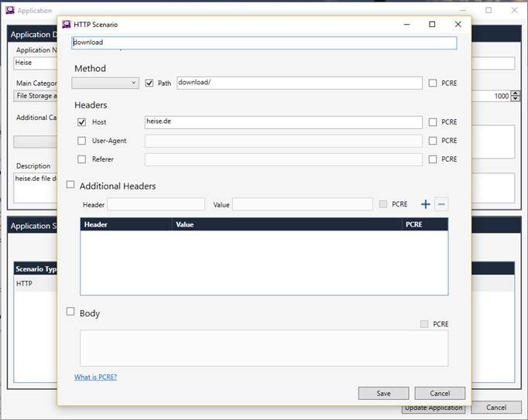Image resolution: width=528 pixels, height=420 pixels.
Task: Open the What is PCRE? link
Action: click(x=96, y=377)
